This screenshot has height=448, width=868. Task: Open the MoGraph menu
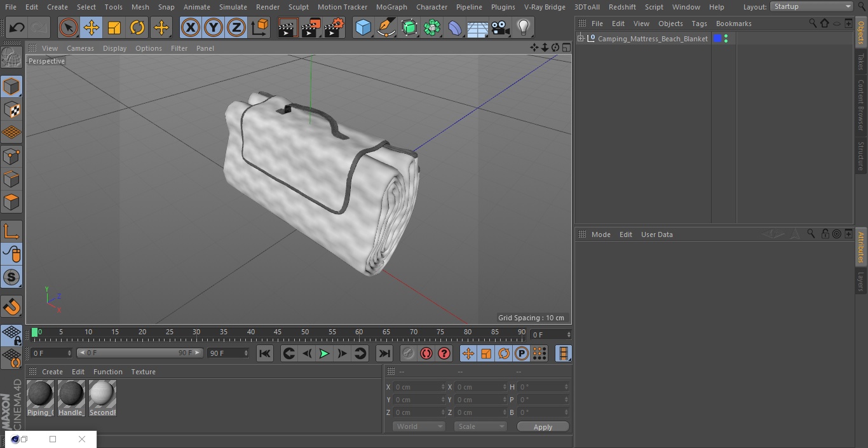tap(391, 7)
